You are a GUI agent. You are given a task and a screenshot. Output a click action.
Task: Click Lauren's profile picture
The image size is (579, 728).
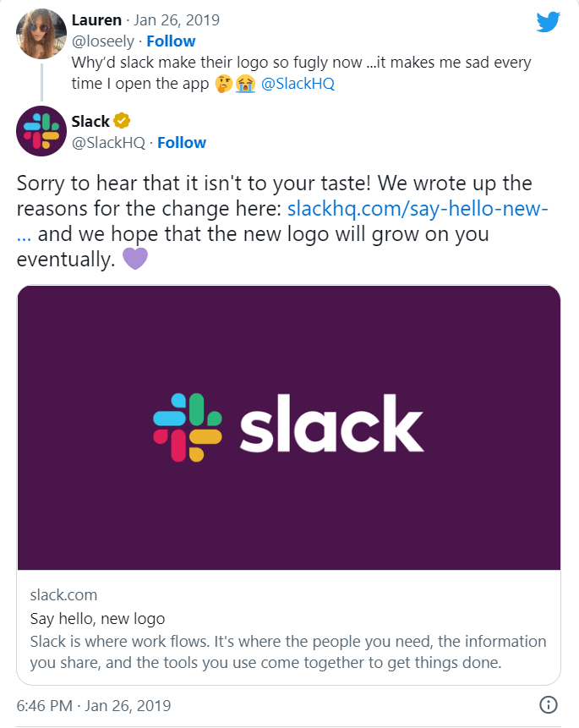point(40,34)
